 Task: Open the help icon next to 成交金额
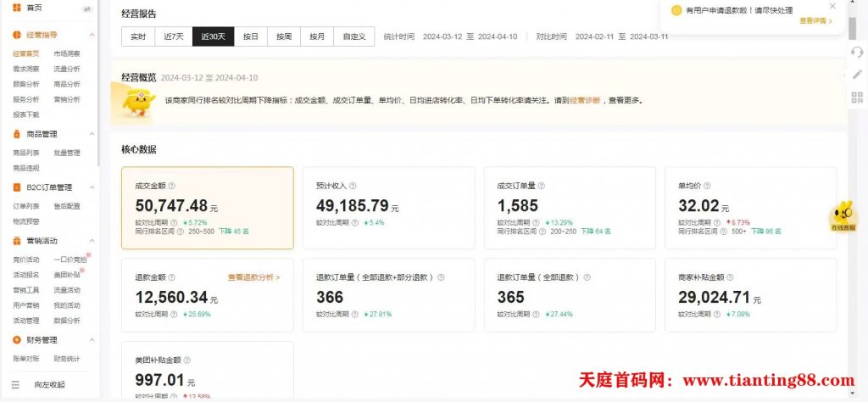171,187
